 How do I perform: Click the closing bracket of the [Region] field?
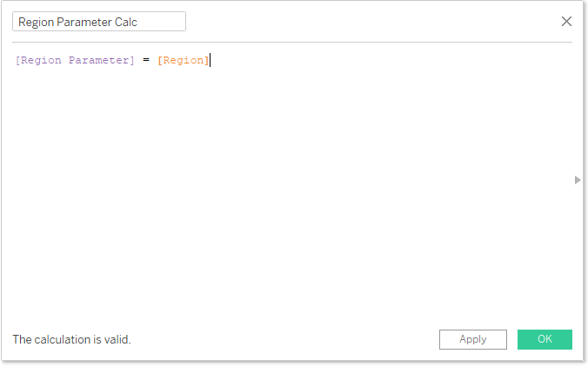(207, 60)
